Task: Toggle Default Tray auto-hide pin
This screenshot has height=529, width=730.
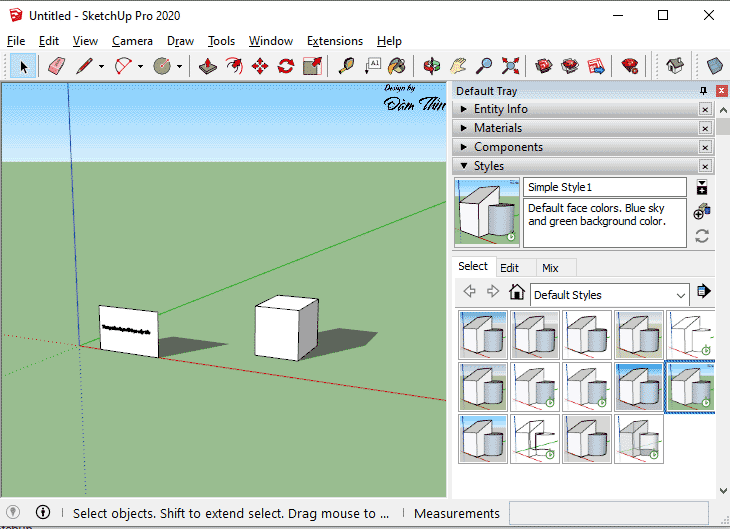Action: click(x=703, y=91)
